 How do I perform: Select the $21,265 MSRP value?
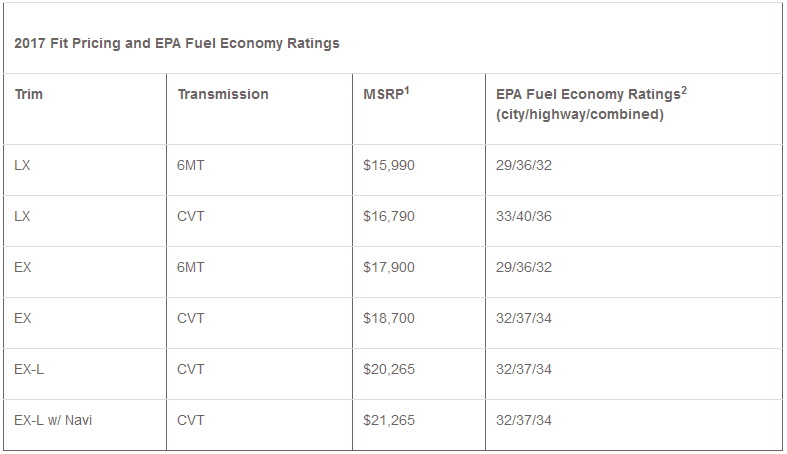(x=389, y=420)
